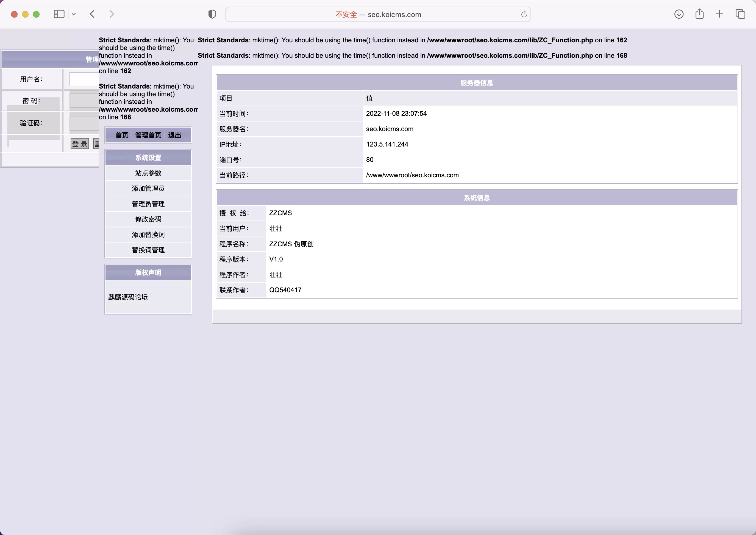Select the version value V1.0
The height and width of the screenshot is (535, 756).
click(276, 259)
